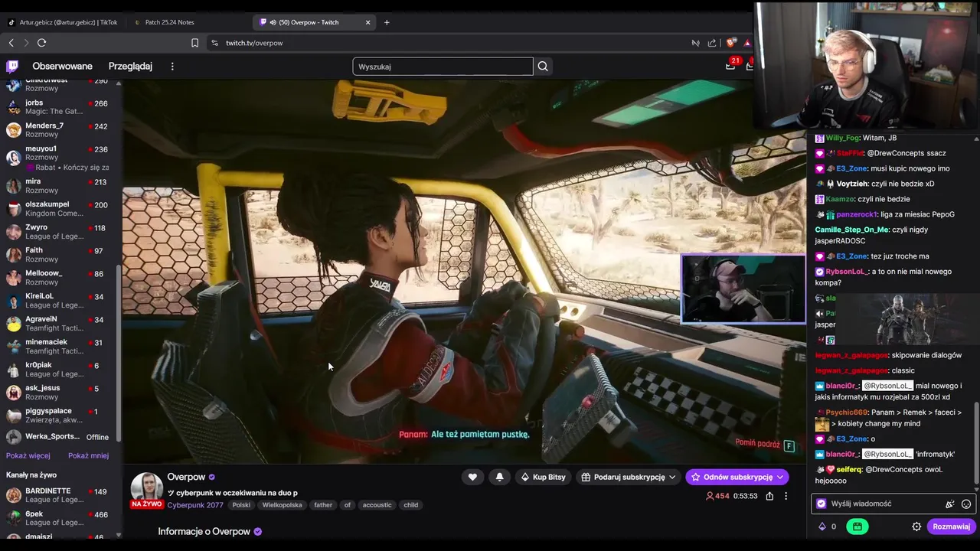Open Zwyro channel in sidebar
This screenshot has width=980, height=551.
click(x=58, y=232)
